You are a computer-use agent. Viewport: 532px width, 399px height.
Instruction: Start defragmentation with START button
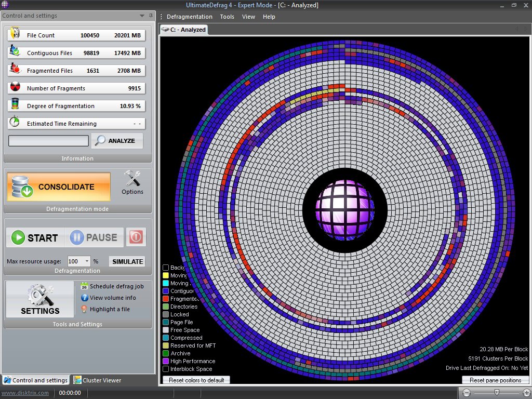(35, 237)
